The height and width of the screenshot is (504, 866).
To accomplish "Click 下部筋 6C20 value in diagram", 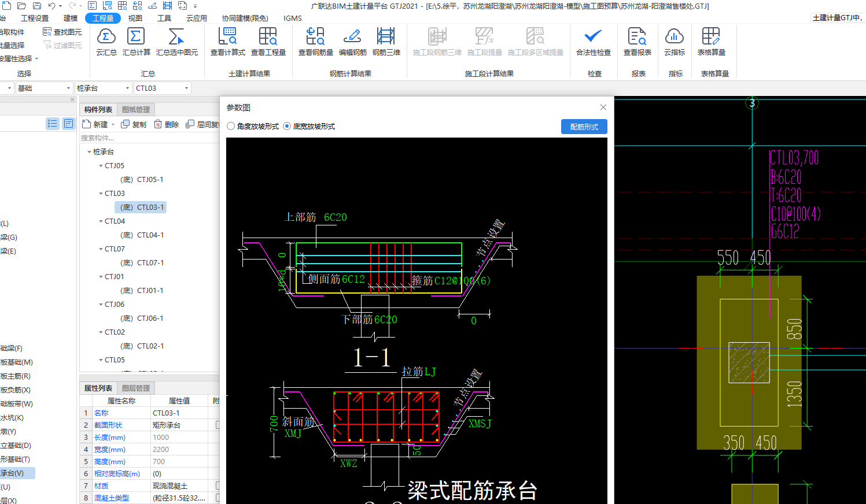I will click(386, 320).
